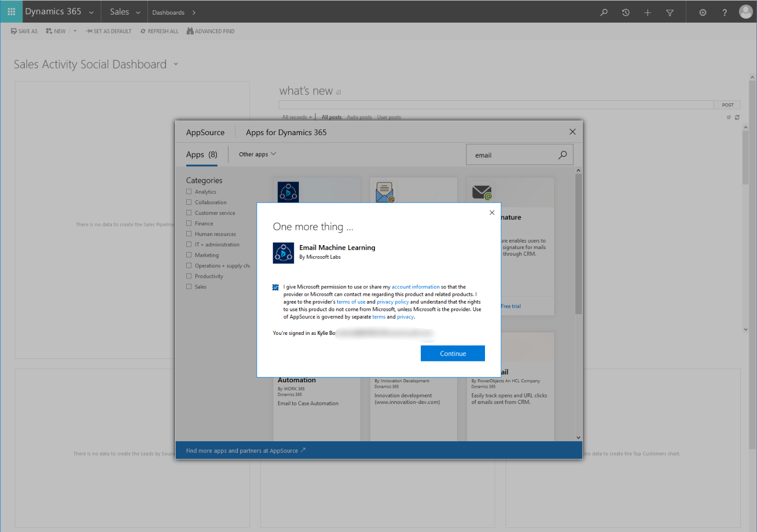Click Set As Default toolbar item
Image resolution: width=757 pixels, height=532 pixels.
click(109, 31)
